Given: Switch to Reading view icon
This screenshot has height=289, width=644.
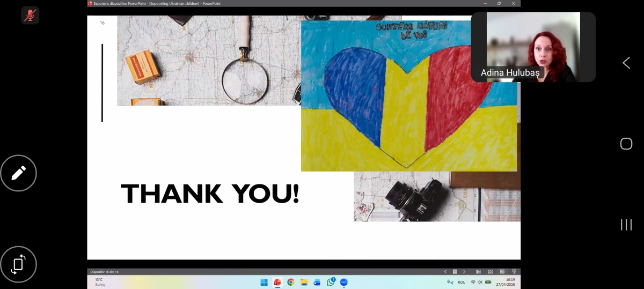Looking at the screenshot, I should coord(502,272).
